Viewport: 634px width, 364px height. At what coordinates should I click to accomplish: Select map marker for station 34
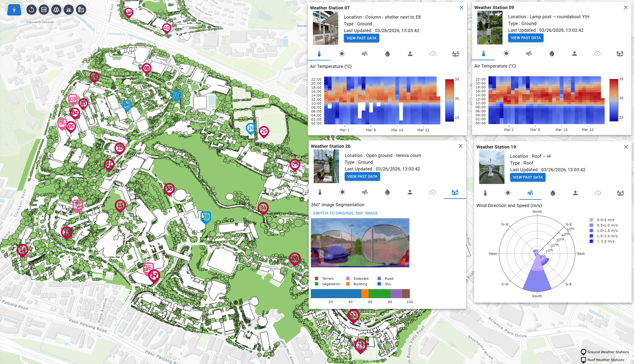[x=263, y=208]
